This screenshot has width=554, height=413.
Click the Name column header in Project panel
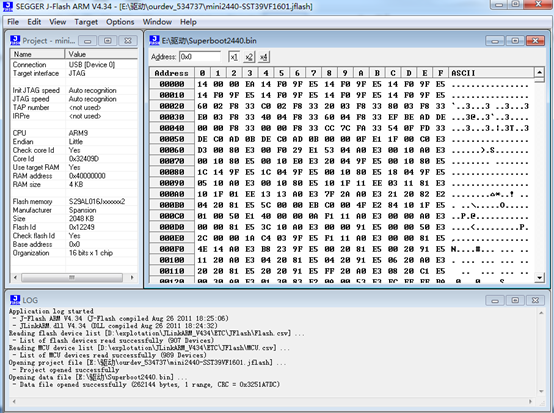click(x=37, y=54)
